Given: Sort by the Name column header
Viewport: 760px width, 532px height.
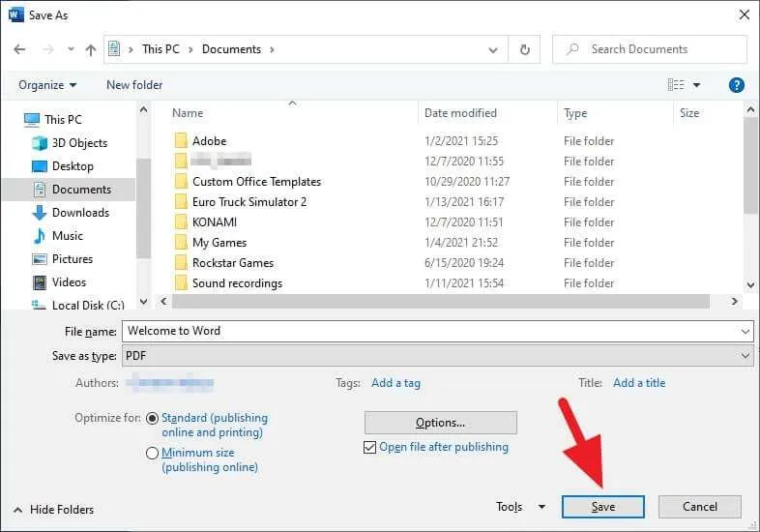Looking at the screenshot, I should click(x=188, y=113).
